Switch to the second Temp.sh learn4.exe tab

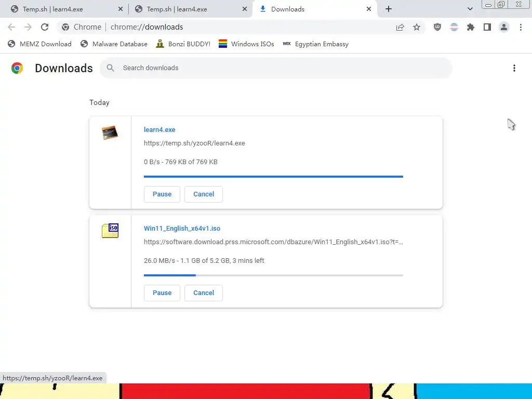pos(190,9)
